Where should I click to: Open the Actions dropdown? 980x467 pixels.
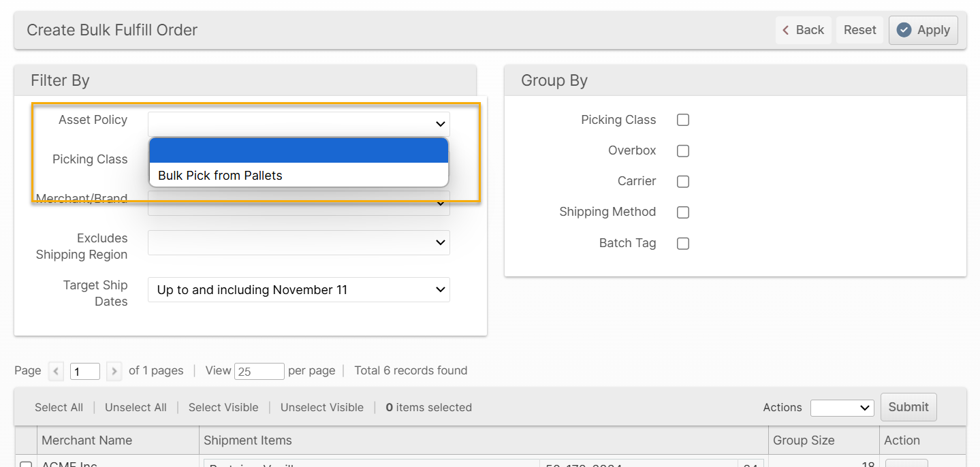point(842,408)
